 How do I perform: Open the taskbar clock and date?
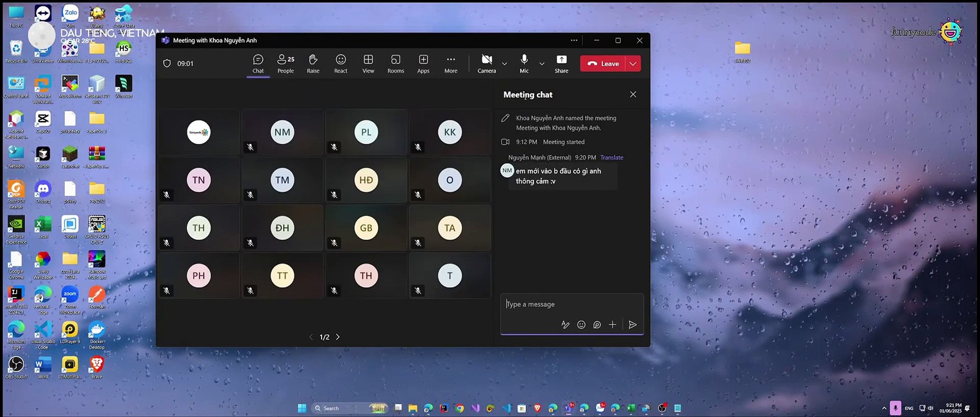click(x=950, y=408)
